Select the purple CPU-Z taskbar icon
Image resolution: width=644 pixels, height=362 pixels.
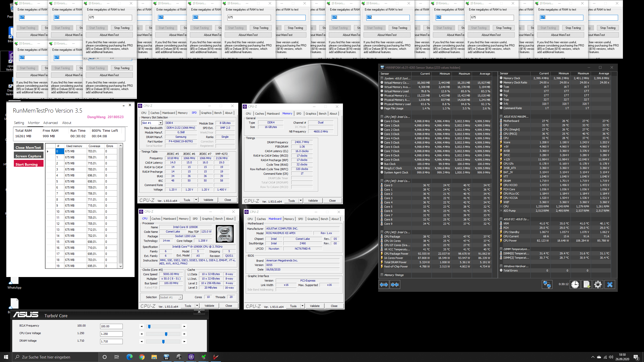point(191,357)
